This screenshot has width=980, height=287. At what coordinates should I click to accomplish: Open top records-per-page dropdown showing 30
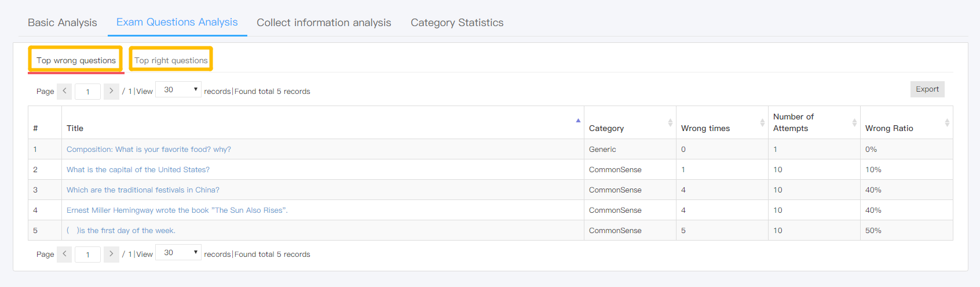pos(178,89)
